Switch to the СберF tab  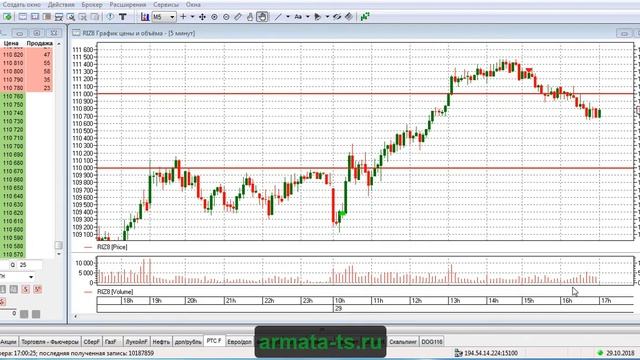(x=91, y=342)
